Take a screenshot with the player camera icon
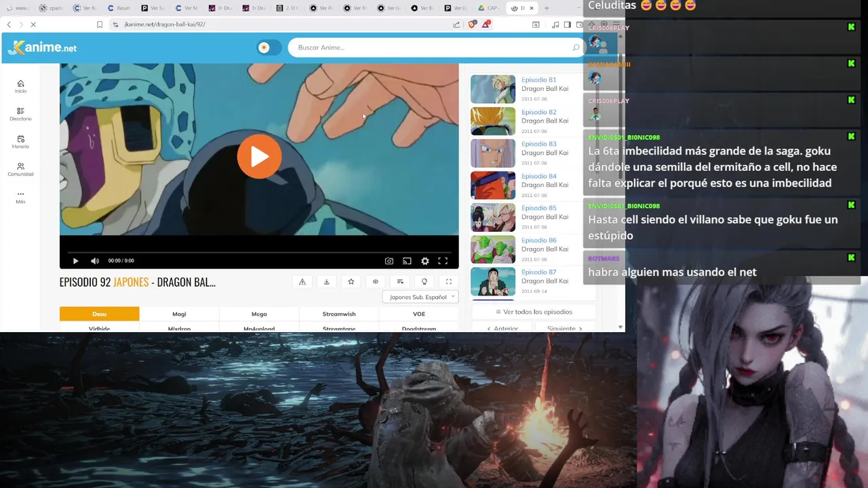The height and width of the screenshot is (488, 868). coord(389,261)
